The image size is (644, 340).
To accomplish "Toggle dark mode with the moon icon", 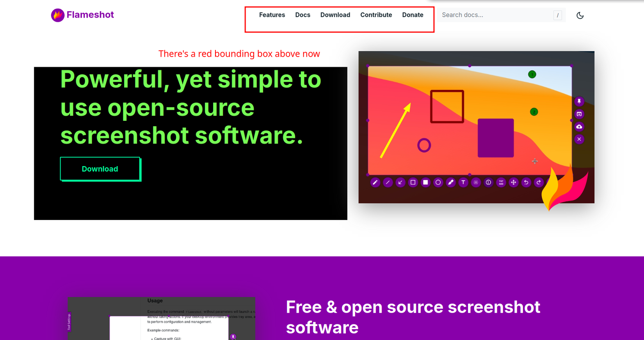I will click(x=580, y=15).
